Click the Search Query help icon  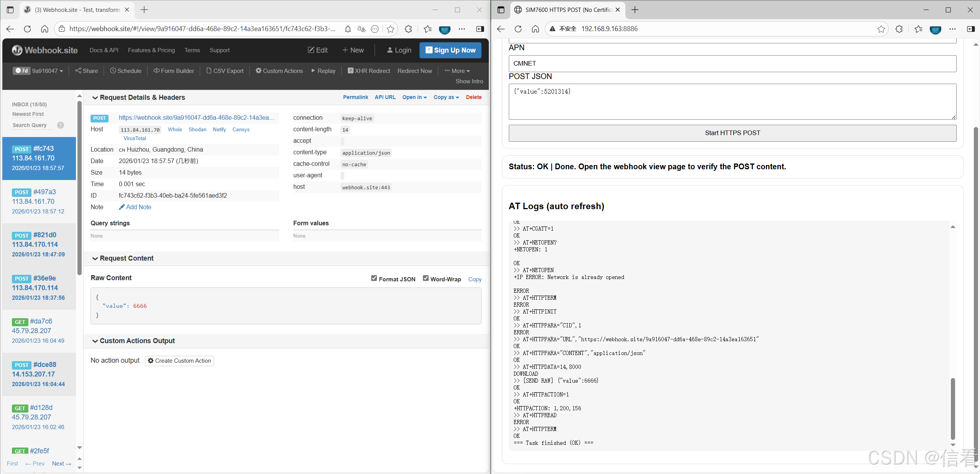point(61,125)
